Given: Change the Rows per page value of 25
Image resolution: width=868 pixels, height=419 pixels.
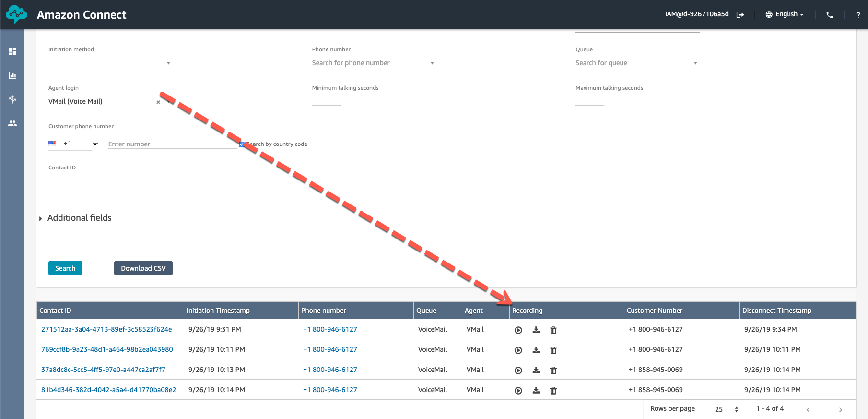Looking at the screenshot, I should (727, 409).
